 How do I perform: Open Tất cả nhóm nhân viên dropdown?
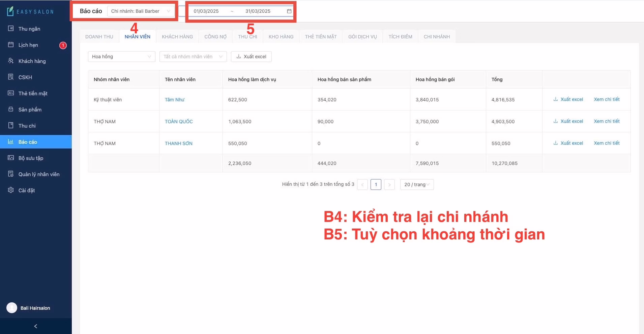[193, 57]
